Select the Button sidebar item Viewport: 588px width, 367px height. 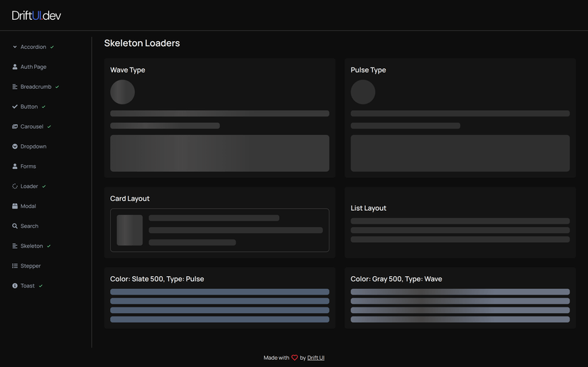[29, 106]
